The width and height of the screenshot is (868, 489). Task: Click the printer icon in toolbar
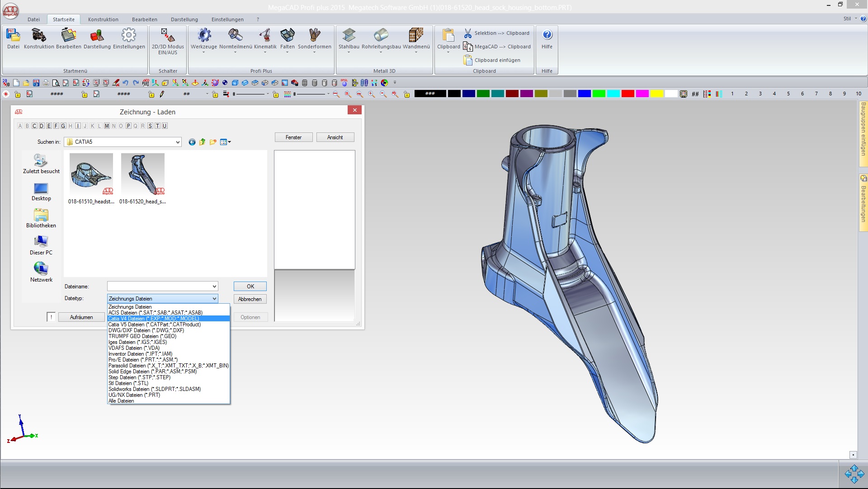[x=46, y=83]
